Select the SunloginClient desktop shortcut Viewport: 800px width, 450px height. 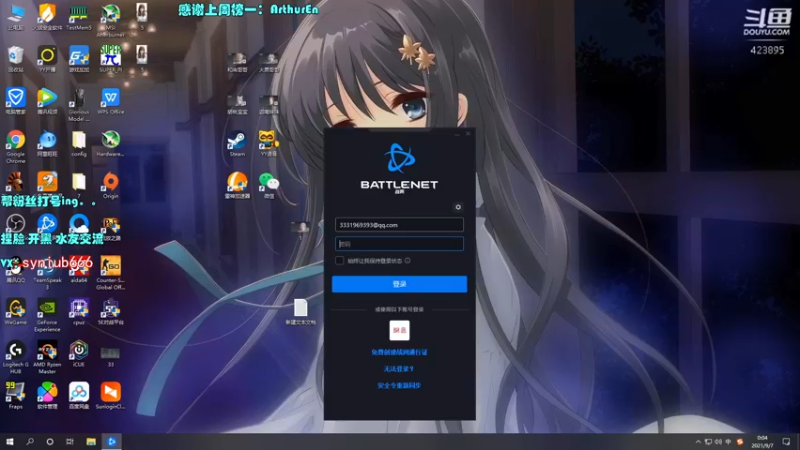point(110,396)
